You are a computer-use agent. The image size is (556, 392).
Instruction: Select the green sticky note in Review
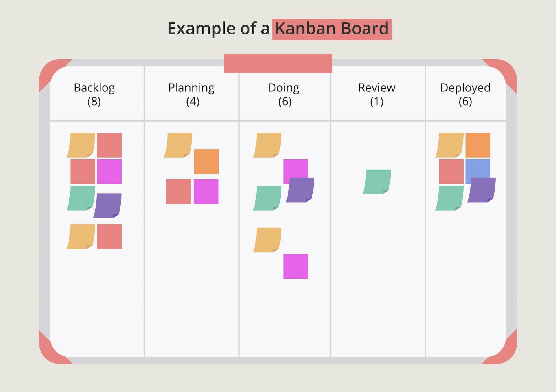click(x=377, y=182)
